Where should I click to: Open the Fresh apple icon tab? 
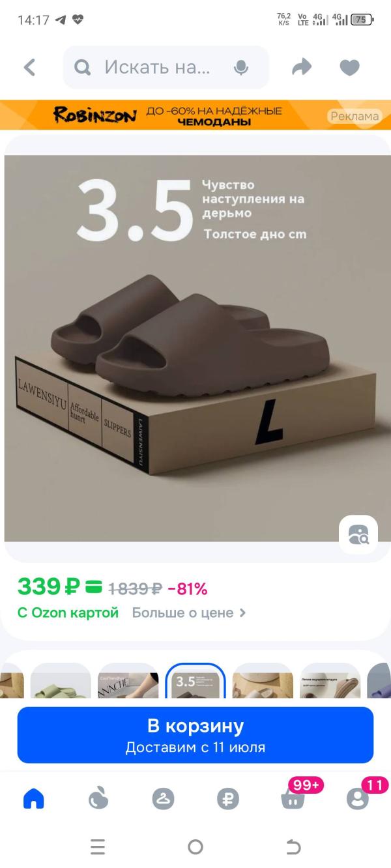[98, 798]
